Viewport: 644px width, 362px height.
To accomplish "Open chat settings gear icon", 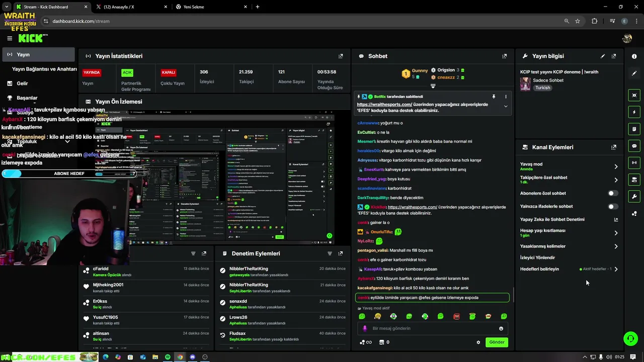I will click(x=478, y=342).
